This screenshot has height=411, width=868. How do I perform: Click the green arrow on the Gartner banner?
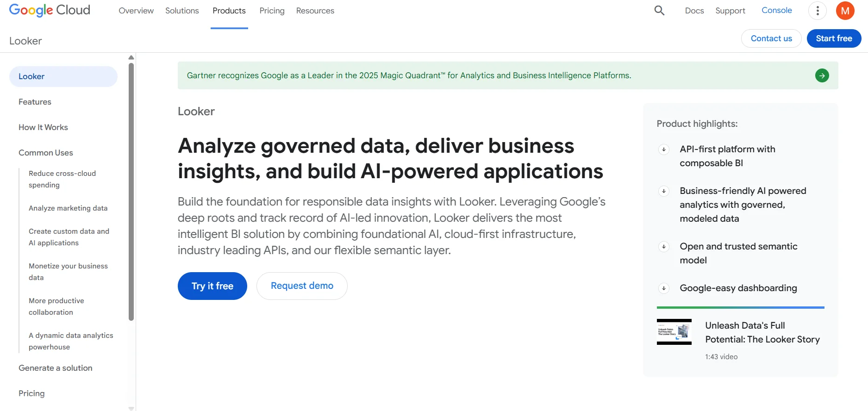822,75
